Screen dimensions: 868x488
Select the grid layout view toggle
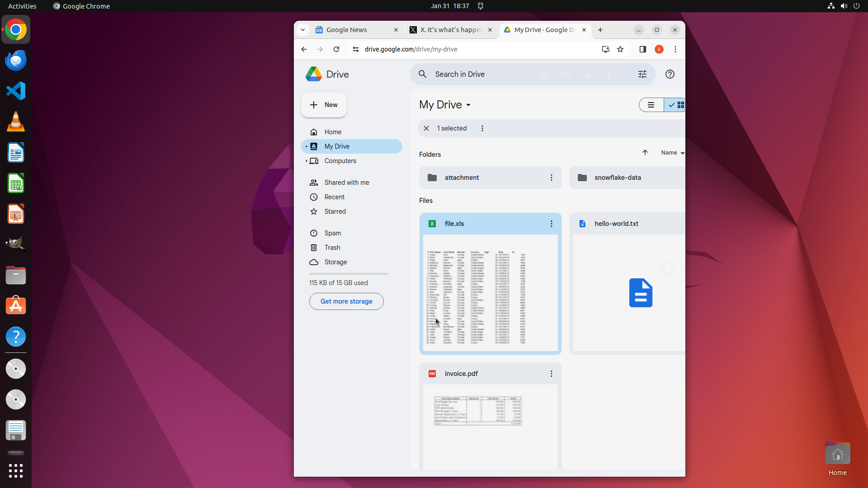click(676, 105)
